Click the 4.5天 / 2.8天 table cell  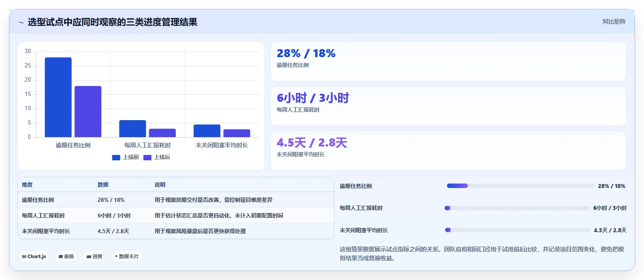[113, 231]
